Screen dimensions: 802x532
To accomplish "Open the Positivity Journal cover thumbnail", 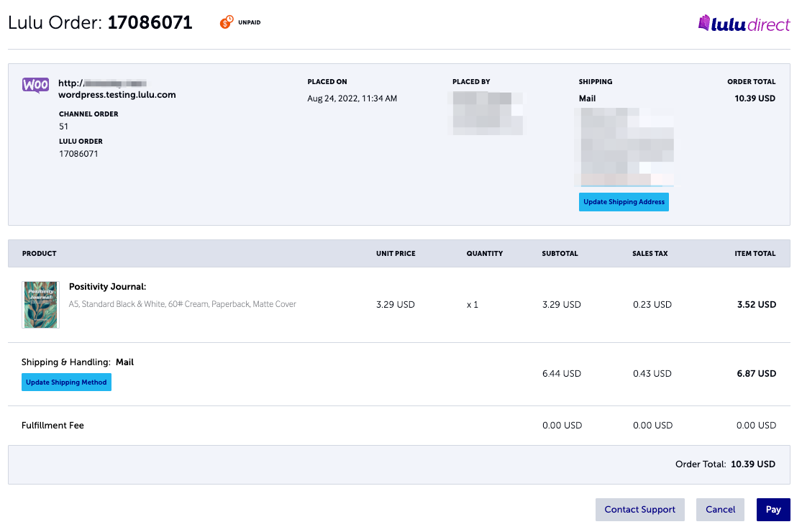I will pos(41,305).
